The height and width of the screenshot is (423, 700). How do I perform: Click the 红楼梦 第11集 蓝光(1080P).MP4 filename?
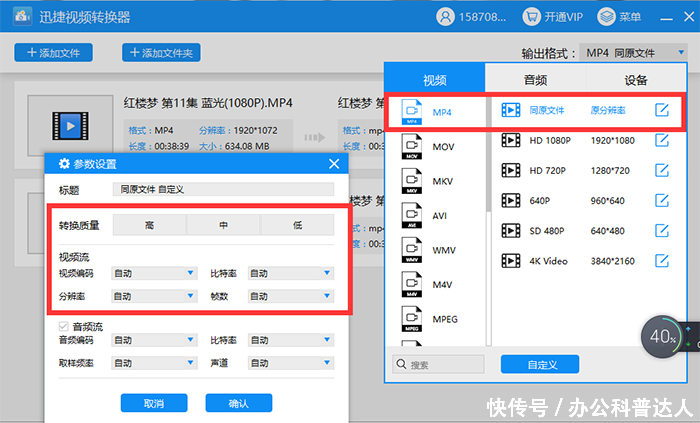208,103
